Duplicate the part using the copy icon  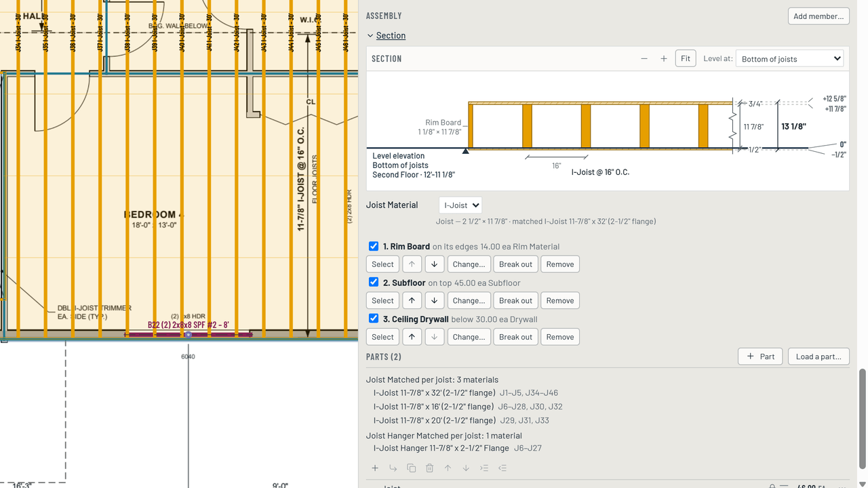click(x=412, y=468)
